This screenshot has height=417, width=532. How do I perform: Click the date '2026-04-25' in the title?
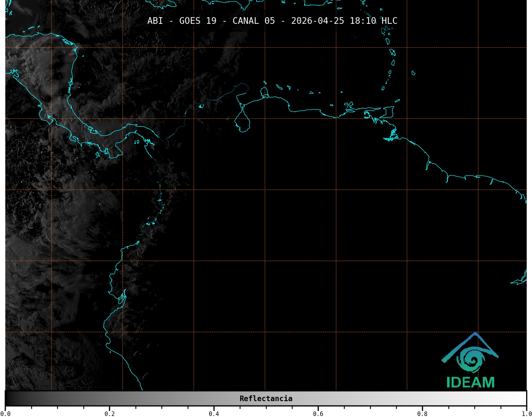317,21
